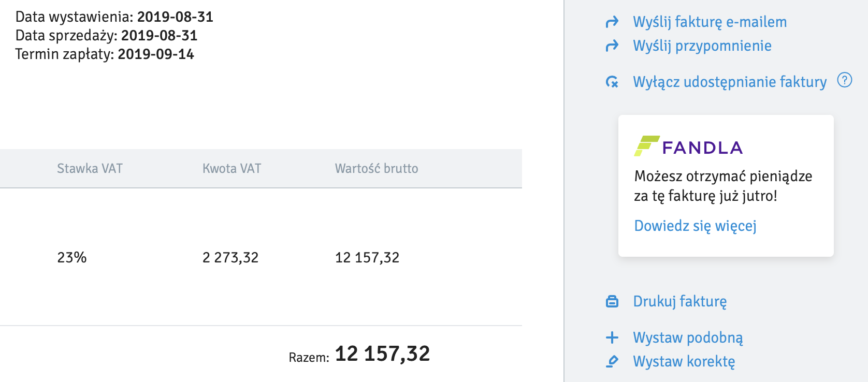
Task: Select Wyślij przypomnienie link
Action: 702,46
